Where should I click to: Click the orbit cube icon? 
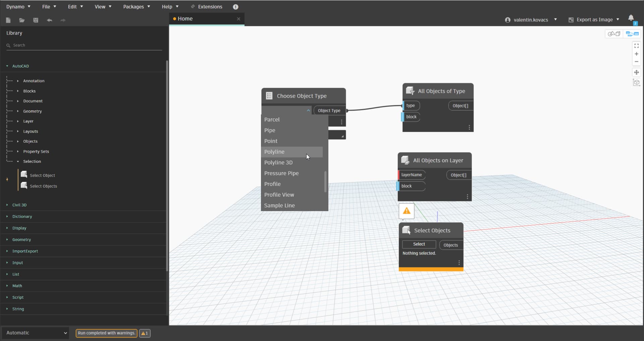pyautogui.click(x=636, y=83)
